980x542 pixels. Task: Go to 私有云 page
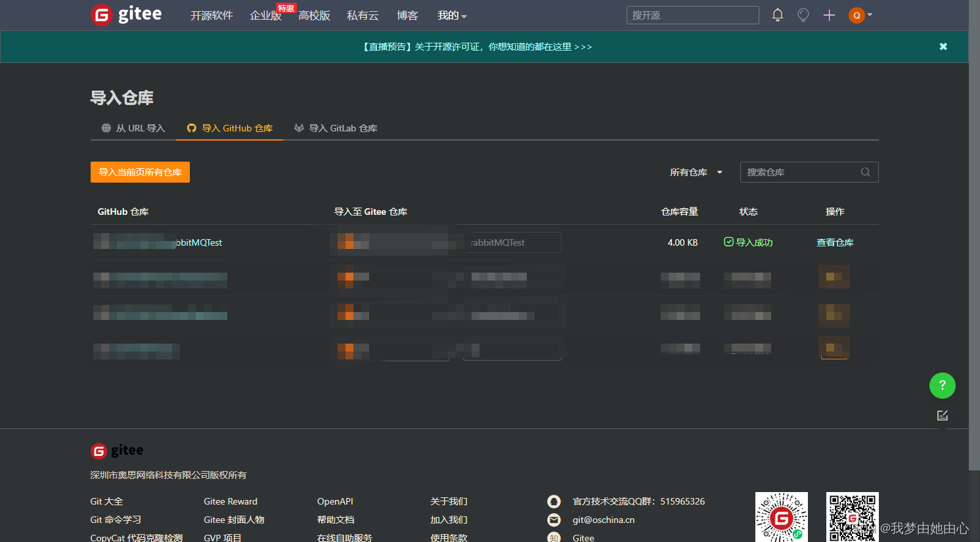pos(363,16)
